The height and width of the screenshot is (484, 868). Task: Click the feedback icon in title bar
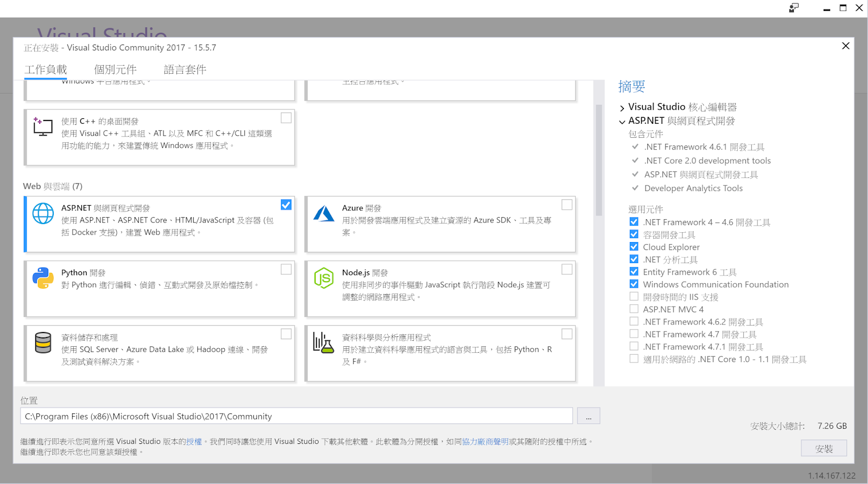pyautogui.click(x=794, y=8)
